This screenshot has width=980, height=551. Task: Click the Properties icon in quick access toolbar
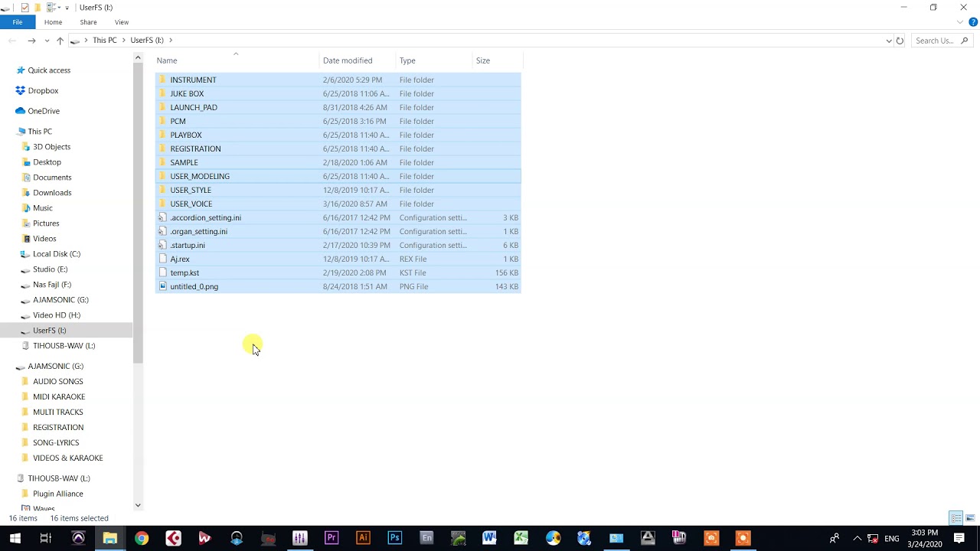pos(24,7)
